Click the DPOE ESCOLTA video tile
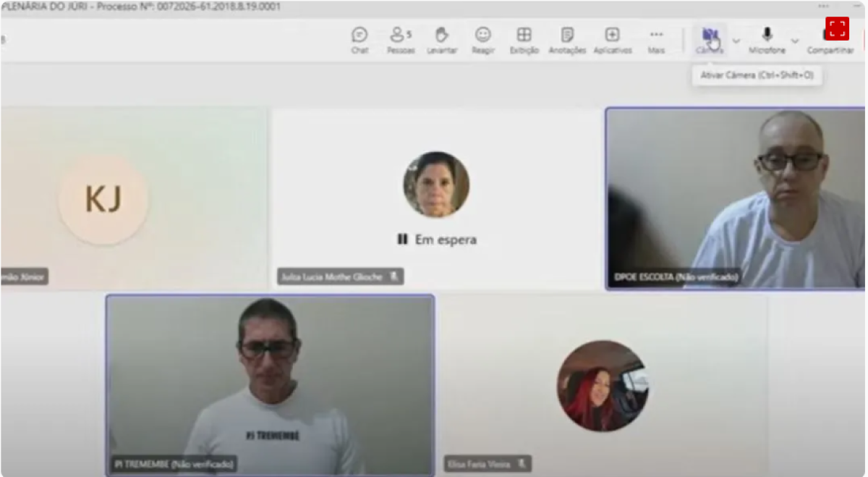The height and width of the screenshot is (477, 868). 735,198
